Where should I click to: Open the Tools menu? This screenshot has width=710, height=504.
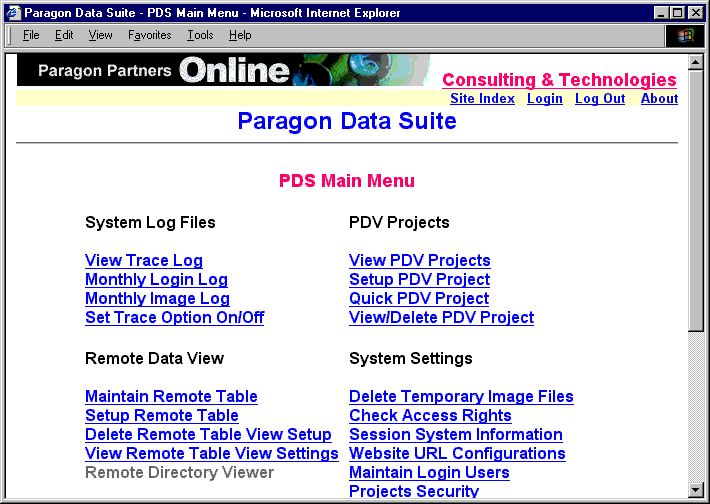click(200, 35)
